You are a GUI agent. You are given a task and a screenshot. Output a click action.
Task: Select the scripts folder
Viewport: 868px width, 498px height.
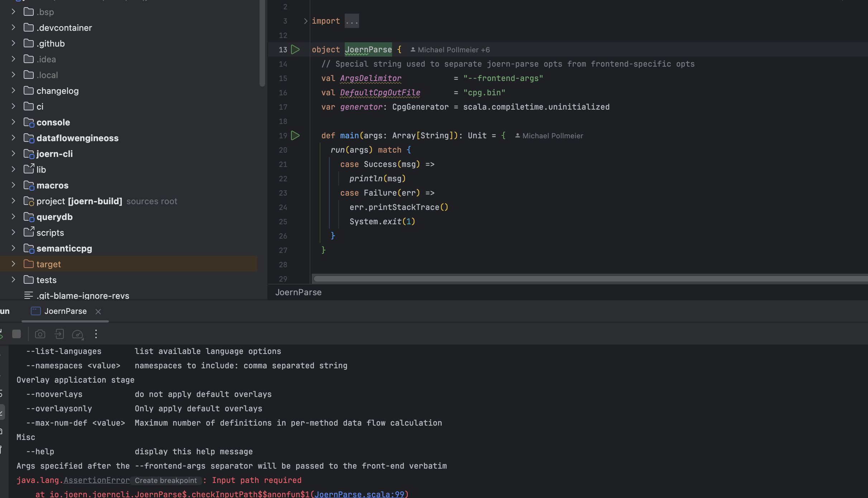50,233
